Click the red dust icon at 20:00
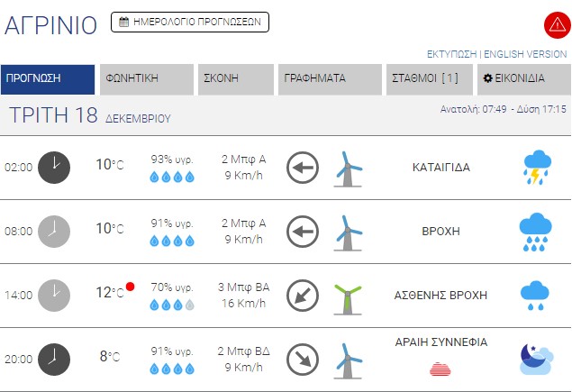The height and width of the screenshot is (392, 572). pyautogui.click(x=441, y=368)
